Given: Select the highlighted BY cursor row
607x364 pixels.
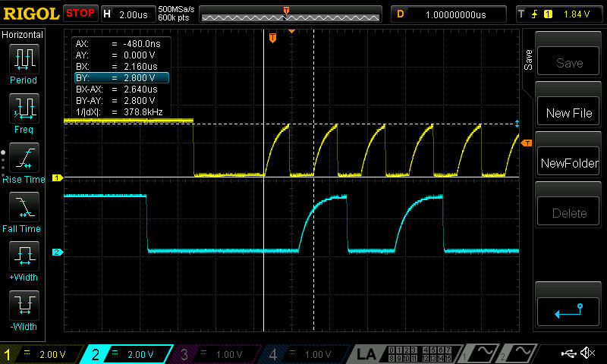Looking at the screenshot, I should pos(121,78).
